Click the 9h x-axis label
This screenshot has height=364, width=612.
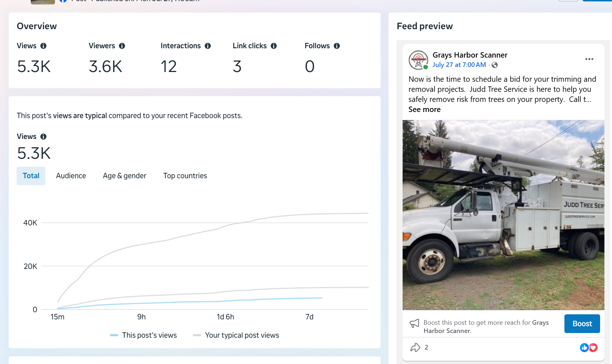click(141, 317)
